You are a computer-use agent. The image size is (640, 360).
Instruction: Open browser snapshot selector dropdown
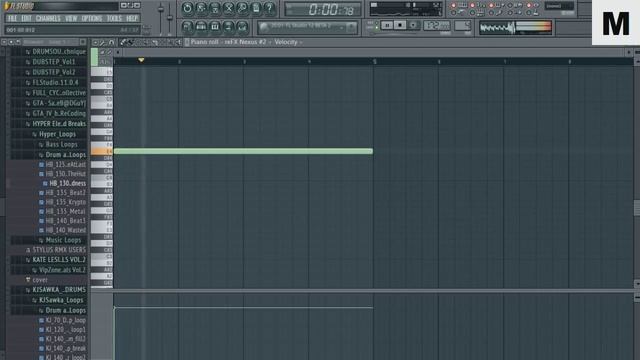(x=51, y=42)
